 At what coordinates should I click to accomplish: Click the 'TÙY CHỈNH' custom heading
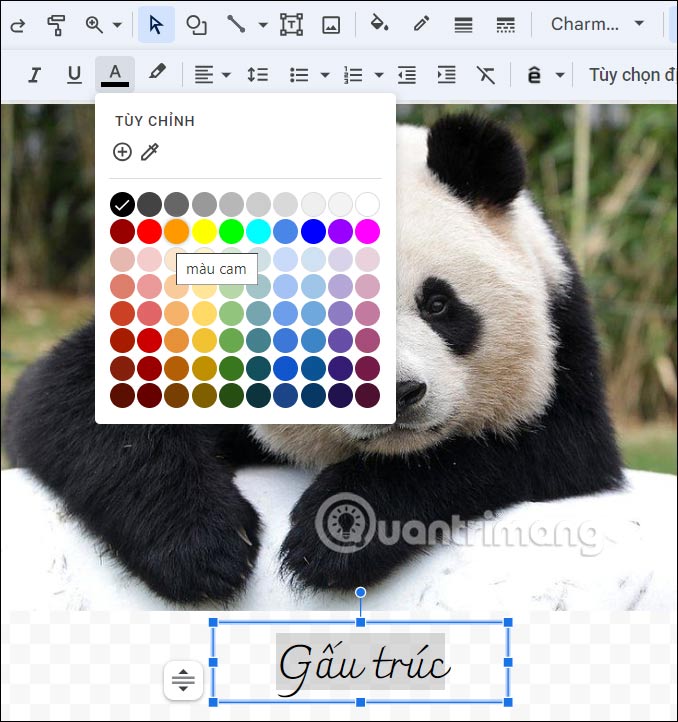pyautogui.click(x=155, y=121)
